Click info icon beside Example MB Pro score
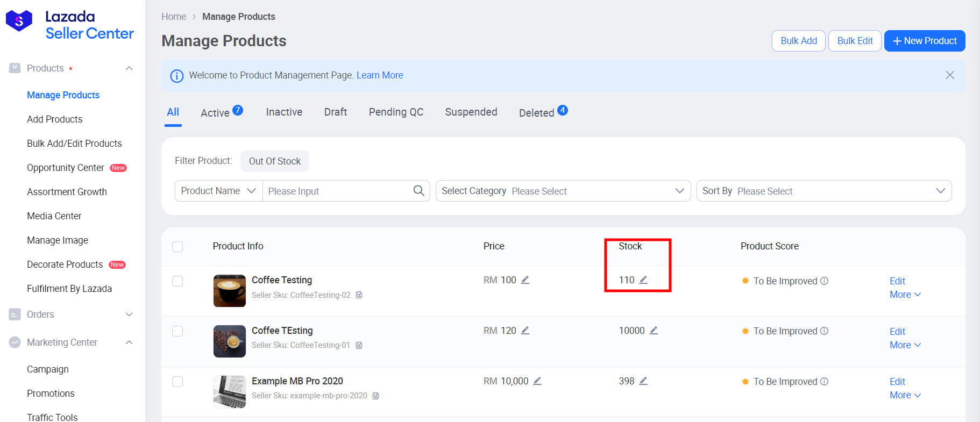Screen dimensions: 980x422 tap(824, 381)
